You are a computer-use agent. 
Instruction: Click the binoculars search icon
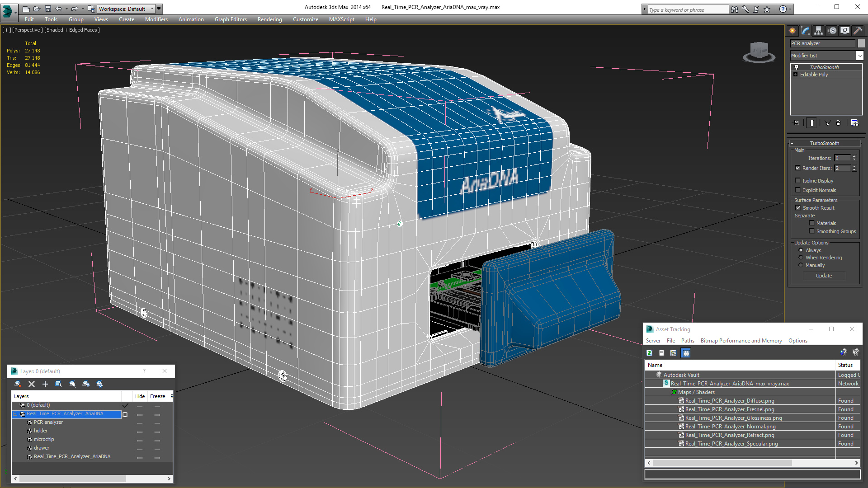click(734, 9)
